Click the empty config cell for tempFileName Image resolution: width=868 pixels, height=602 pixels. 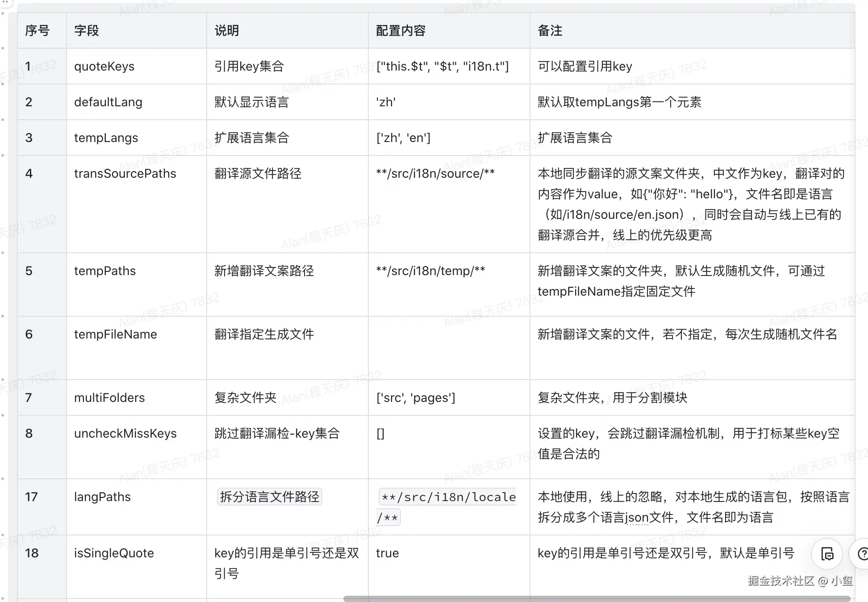(x=448, y=347)
